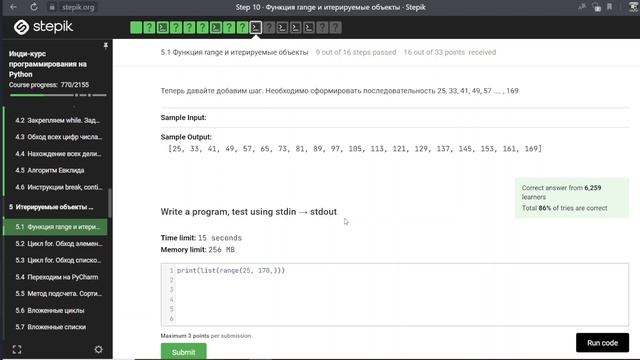Open settings gear in sidebar footer
The height and width of the screenshot is (360, 640).
click(98, 349)
